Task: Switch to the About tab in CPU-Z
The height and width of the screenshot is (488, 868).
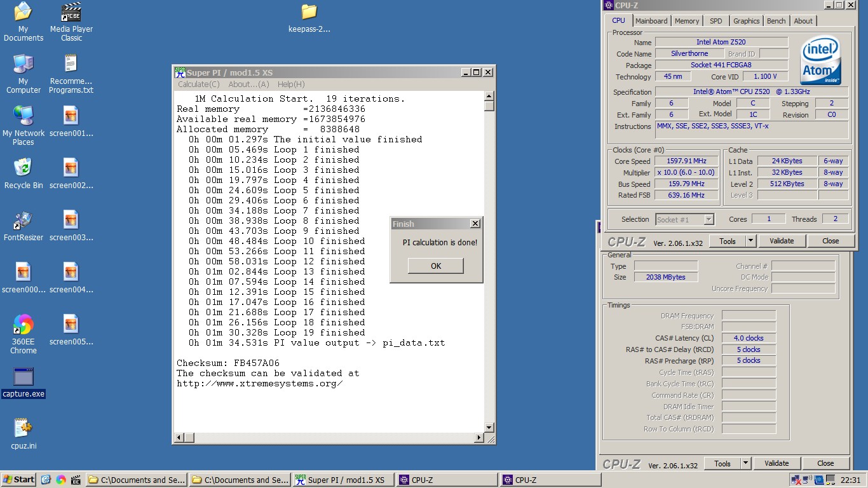Action: [803, 21]
